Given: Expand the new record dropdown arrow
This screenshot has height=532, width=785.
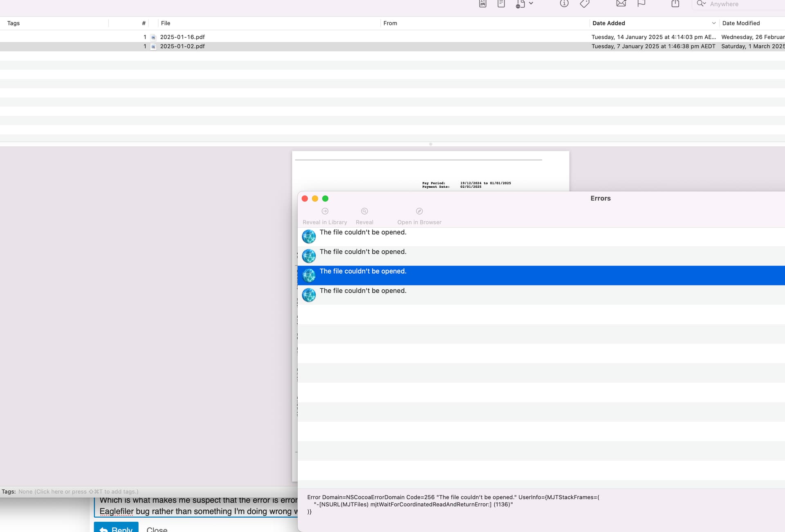Looking at the screenshot, I should (x=531, y=3).
